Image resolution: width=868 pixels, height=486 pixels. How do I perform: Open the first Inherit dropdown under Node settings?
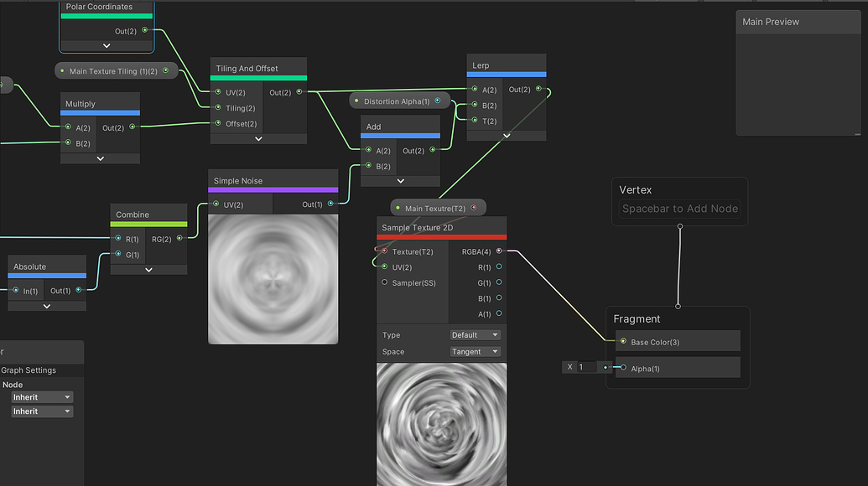click(41, 396)
